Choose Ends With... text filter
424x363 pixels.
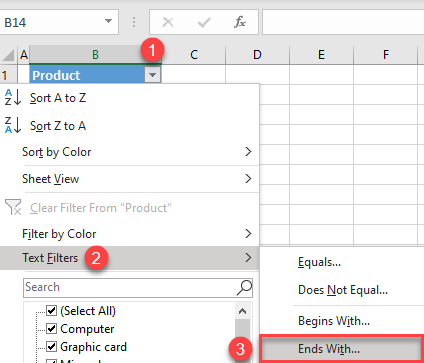(342, 349)
